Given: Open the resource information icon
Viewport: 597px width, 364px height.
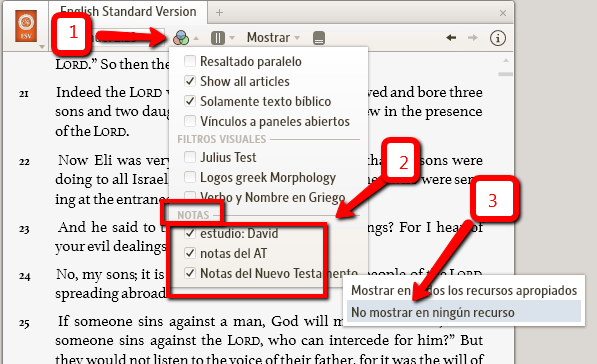Looking at the screenshot, I should tap(498, 38).
